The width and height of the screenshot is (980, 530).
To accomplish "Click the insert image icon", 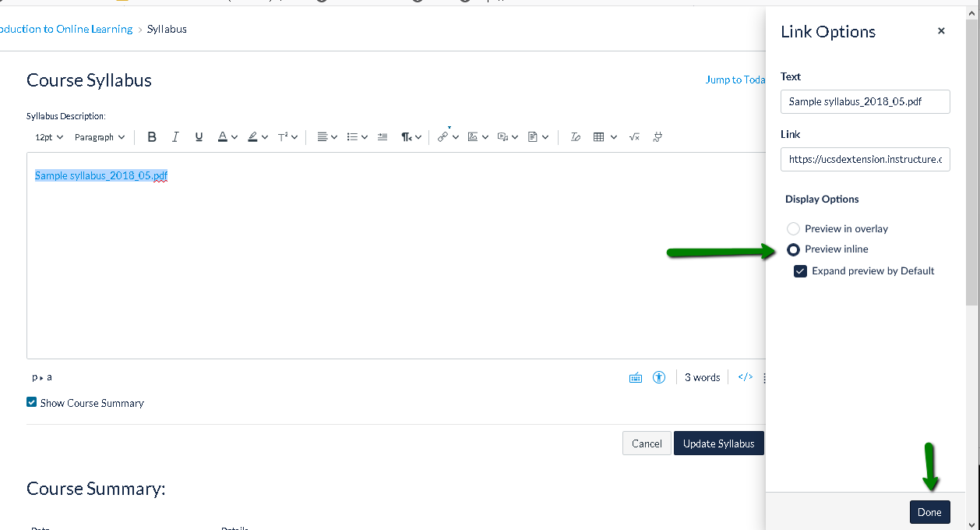I will pos(472,137).
